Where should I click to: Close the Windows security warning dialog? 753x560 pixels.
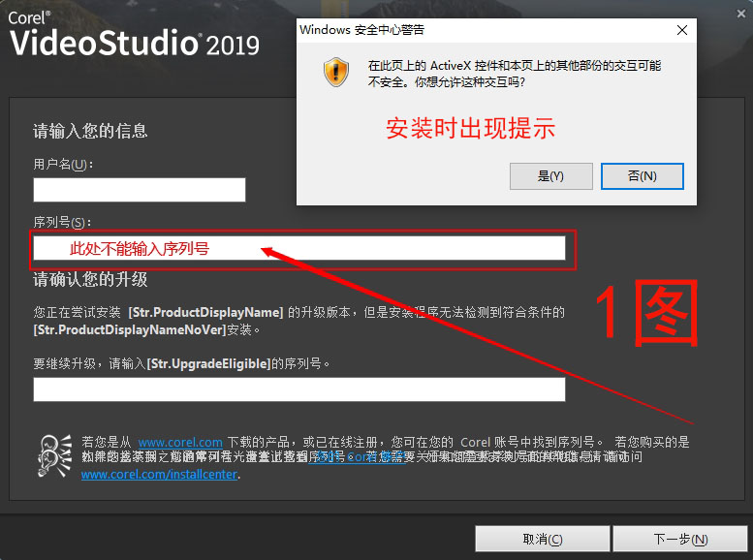coord(682,30)
